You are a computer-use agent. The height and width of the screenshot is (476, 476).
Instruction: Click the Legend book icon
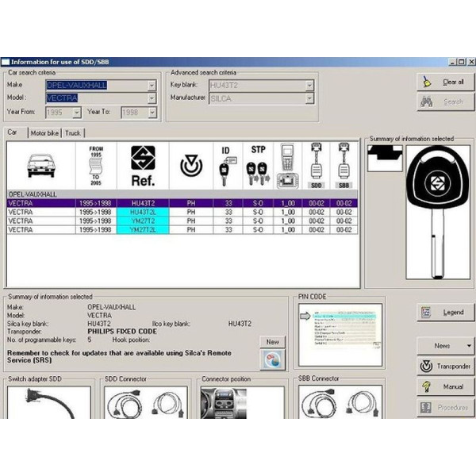[427, 312]
